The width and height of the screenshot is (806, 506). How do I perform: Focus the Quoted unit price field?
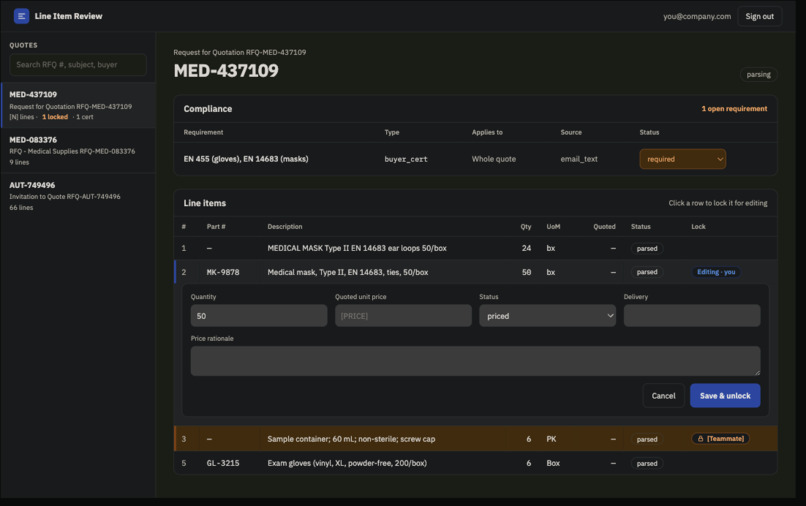pos(403,316)
